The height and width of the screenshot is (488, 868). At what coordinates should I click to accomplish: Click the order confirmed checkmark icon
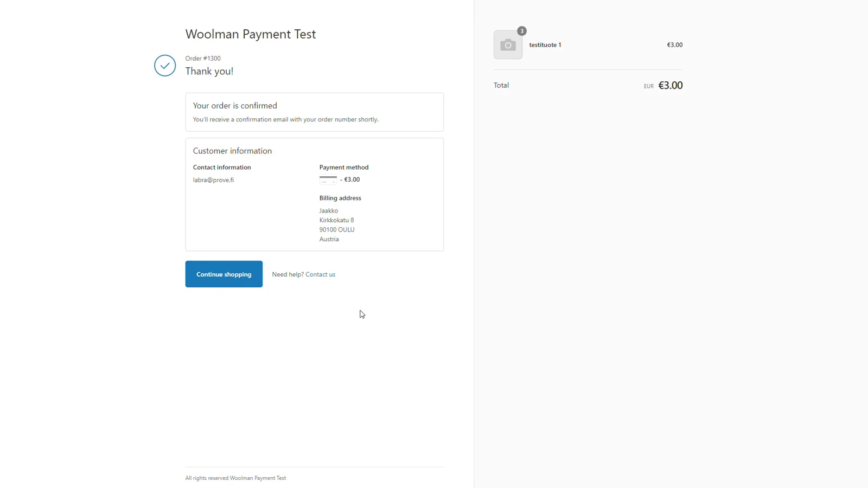(165, 66)
